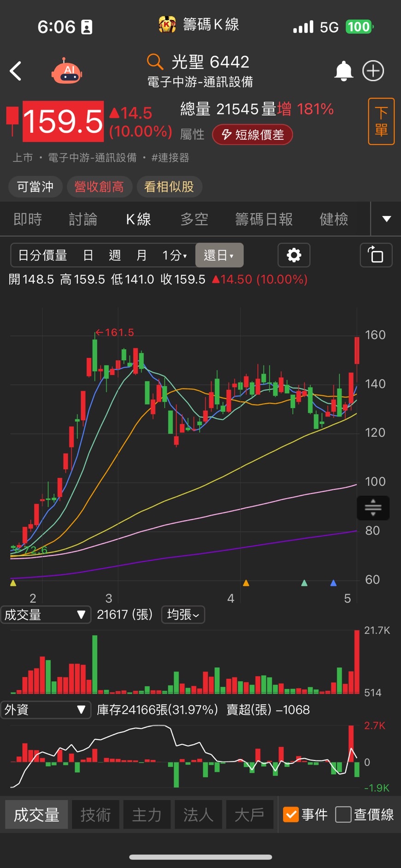The width and height of the screenshot is (401, 868).
Task: Tap the 下單 order button
Action: [381, 121]
